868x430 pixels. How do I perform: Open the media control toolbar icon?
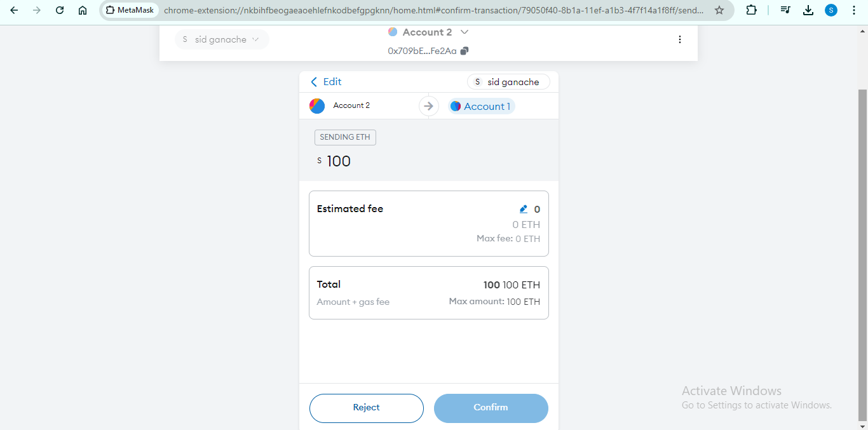click(785, 10)
